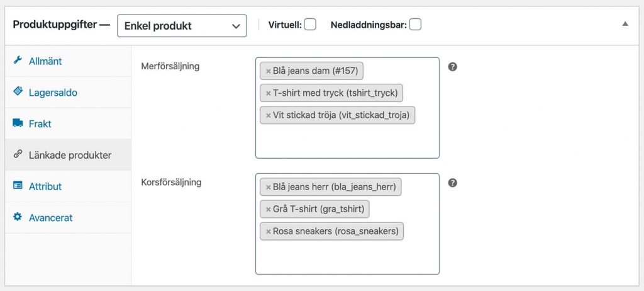Remove T-shirt med tryck from Merförsäljning
Screen dimensions: 644x291
tap(268, 93)
